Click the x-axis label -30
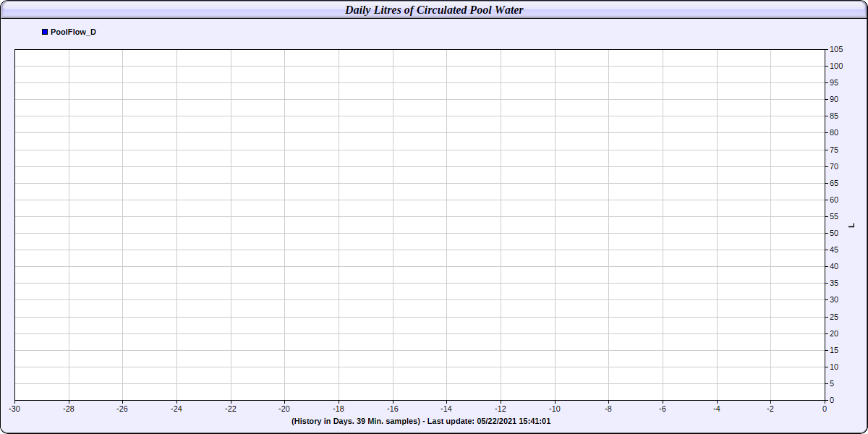Image resolution: width=868 pixels, height=434 pixels. pos(14,409)
